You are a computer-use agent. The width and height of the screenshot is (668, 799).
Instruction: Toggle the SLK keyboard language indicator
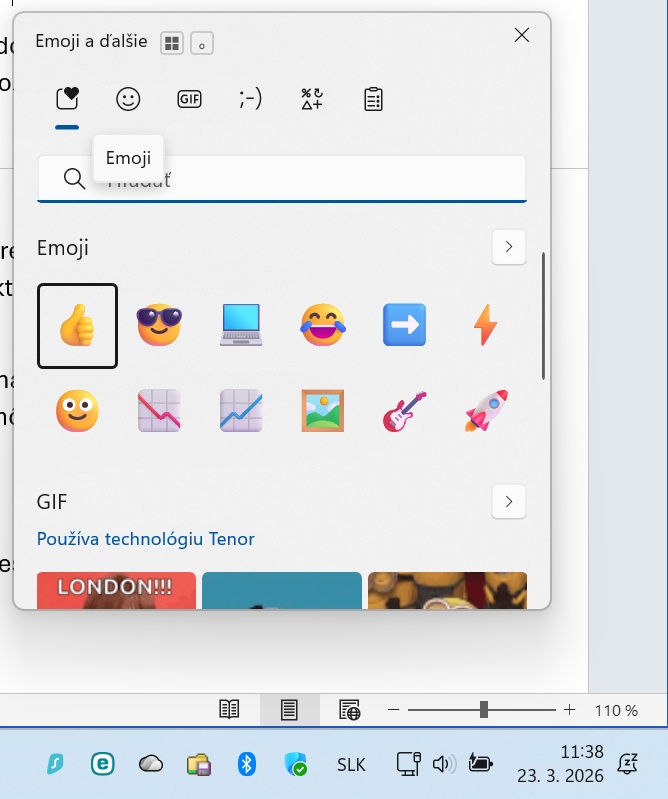pyautogui.click(x=351, y=765)
